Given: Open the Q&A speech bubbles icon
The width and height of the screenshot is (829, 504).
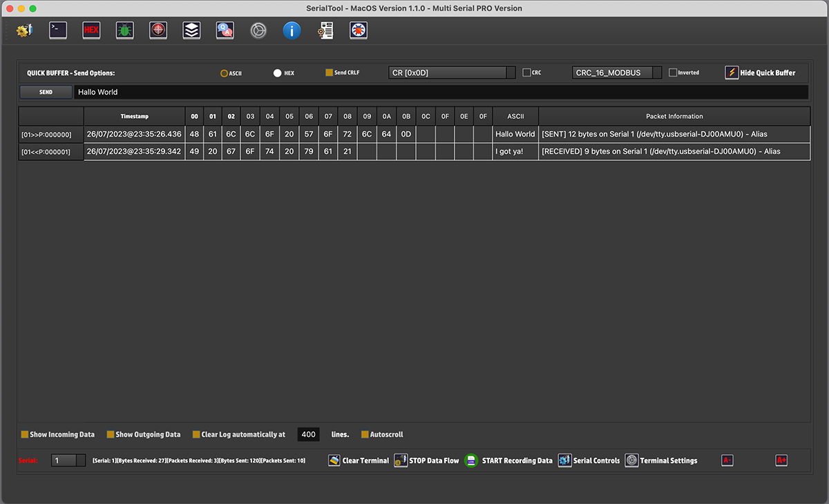Looking at the screenshot, I should [225, 30].
